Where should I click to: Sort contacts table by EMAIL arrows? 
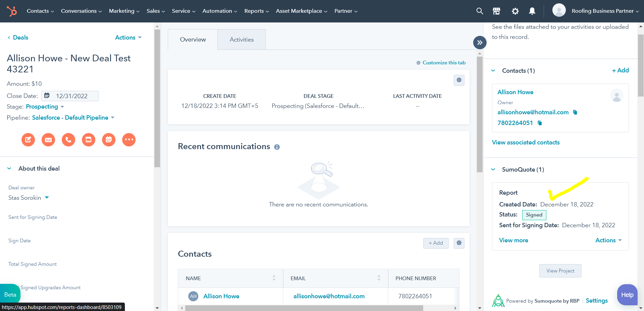click(x=379, y=278)
